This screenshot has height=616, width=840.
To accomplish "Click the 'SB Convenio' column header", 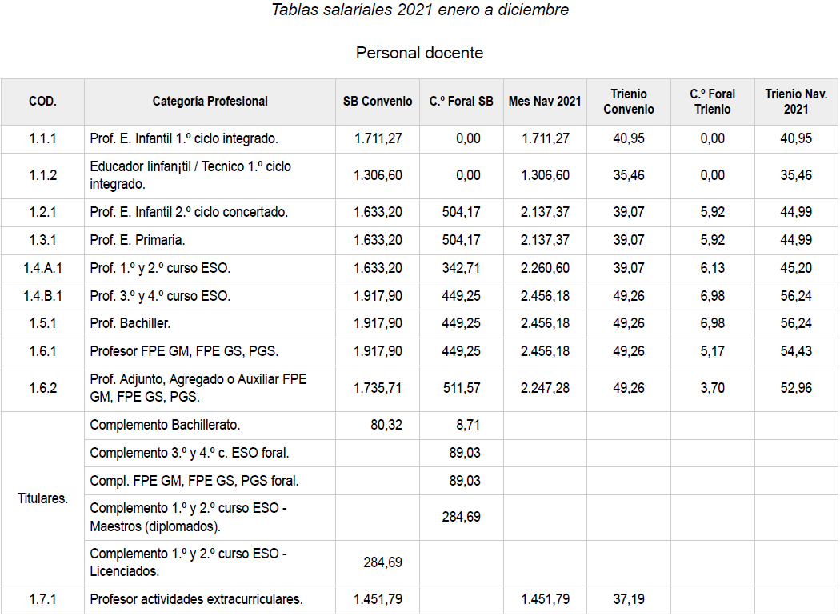I will click(378, 102).
